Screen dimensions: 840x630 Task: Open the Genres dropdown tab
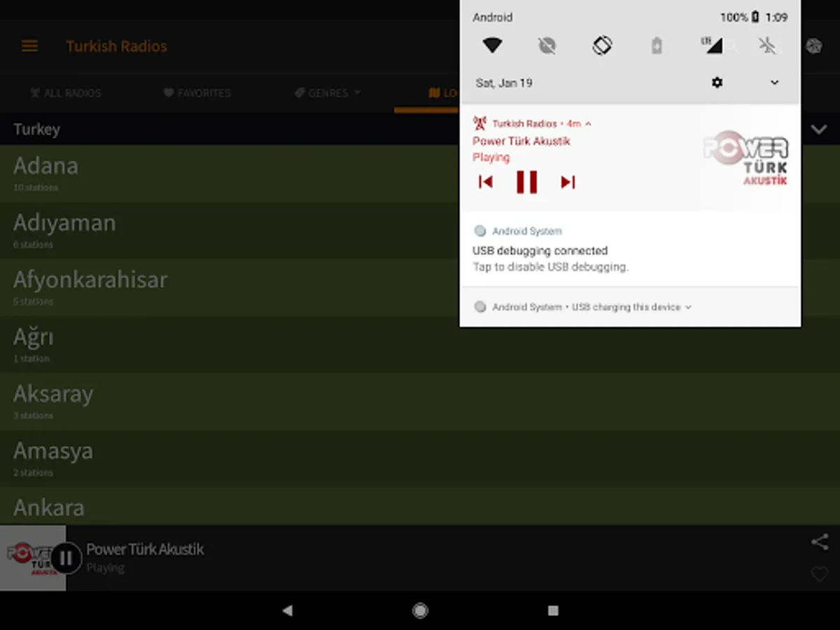[x=328, y=92]
